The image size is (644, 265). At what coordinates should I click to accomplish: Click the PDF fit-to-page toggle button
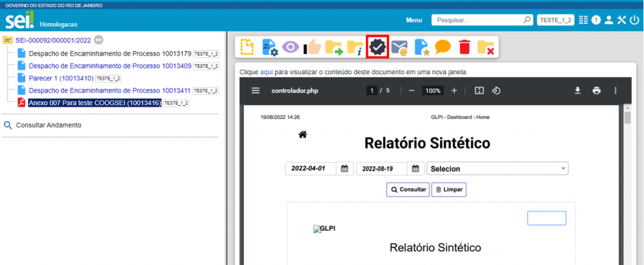pos(478,90)
